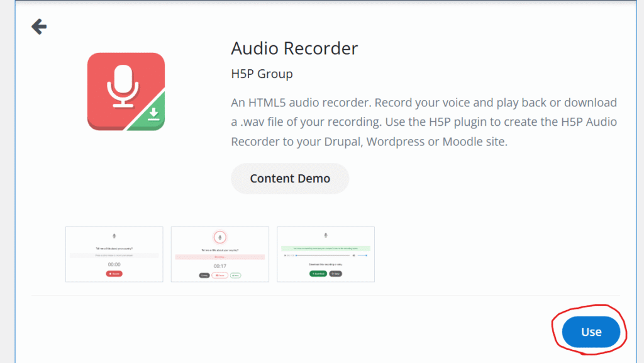Click the green-outlined Done button in the second screenshot

(235, 276)
